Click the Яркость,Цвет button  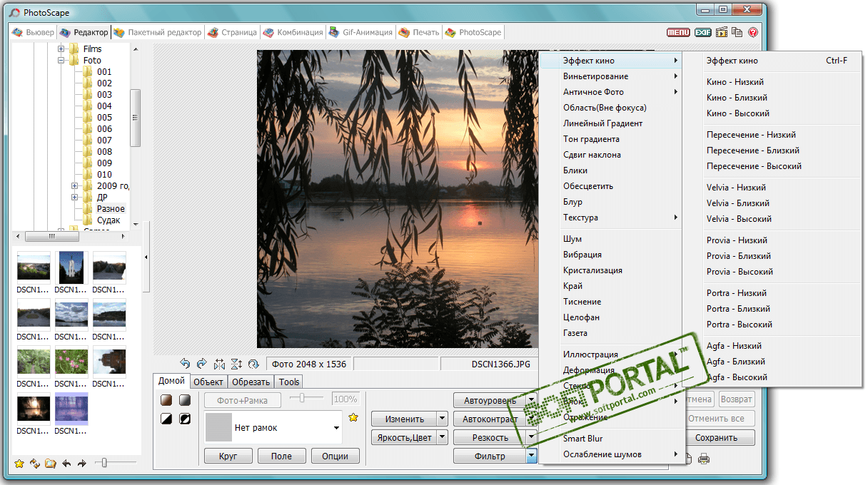coord(404,437)
